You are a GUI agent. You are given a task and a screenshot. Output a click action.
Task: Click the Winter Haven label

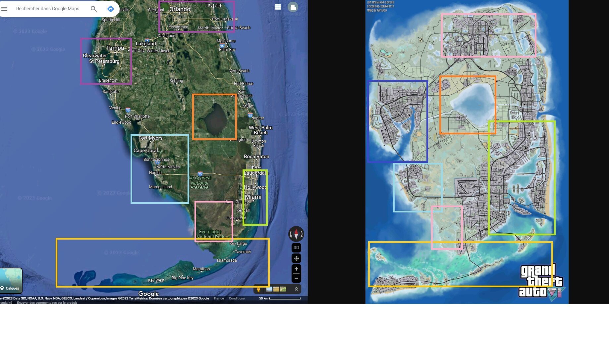tap(158, 51)
